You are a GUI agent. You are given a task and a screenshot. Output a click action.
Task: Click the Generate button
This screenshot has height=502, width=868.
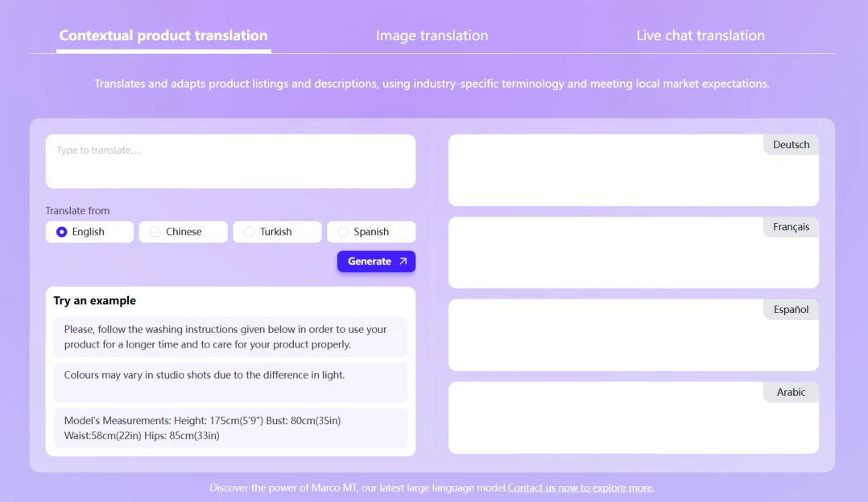(377, 261)
